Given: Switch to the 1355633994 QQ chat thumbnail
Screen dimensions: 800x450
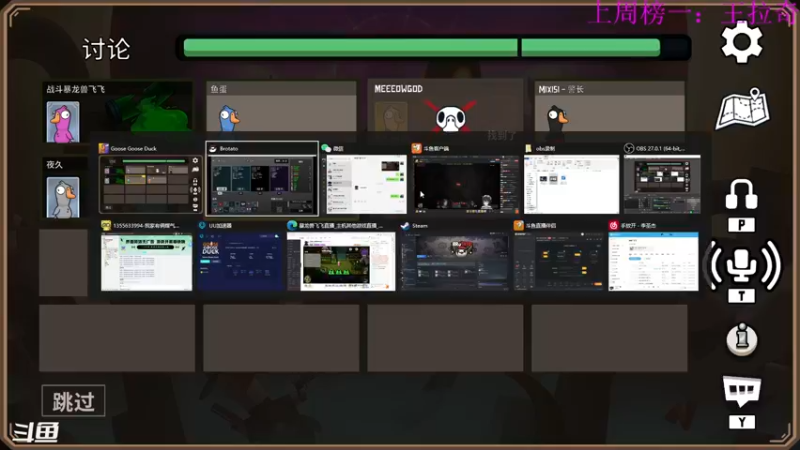Looking at the screenshot, I should click(146, 256).
